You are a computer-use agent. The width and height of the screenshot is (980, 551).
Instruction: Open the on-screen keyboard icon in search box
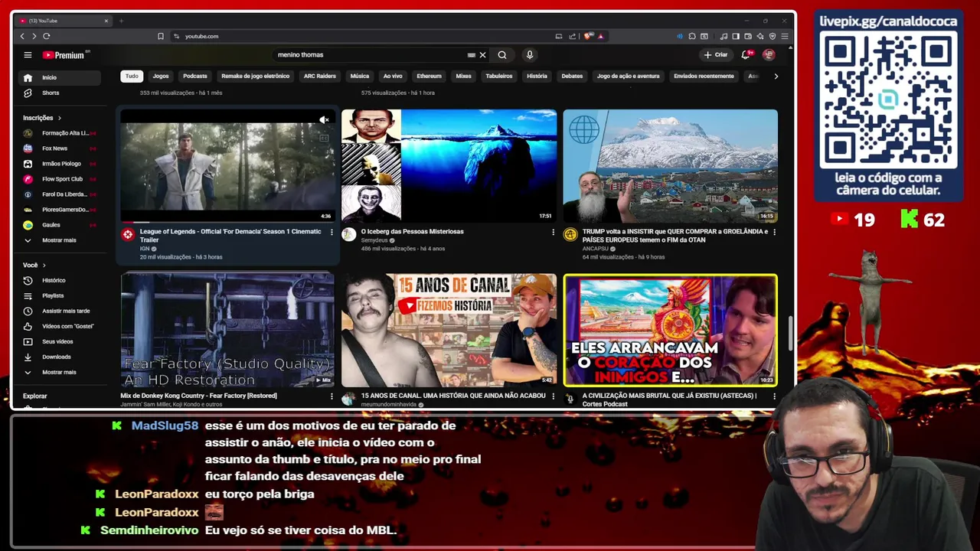coord(472,55)
